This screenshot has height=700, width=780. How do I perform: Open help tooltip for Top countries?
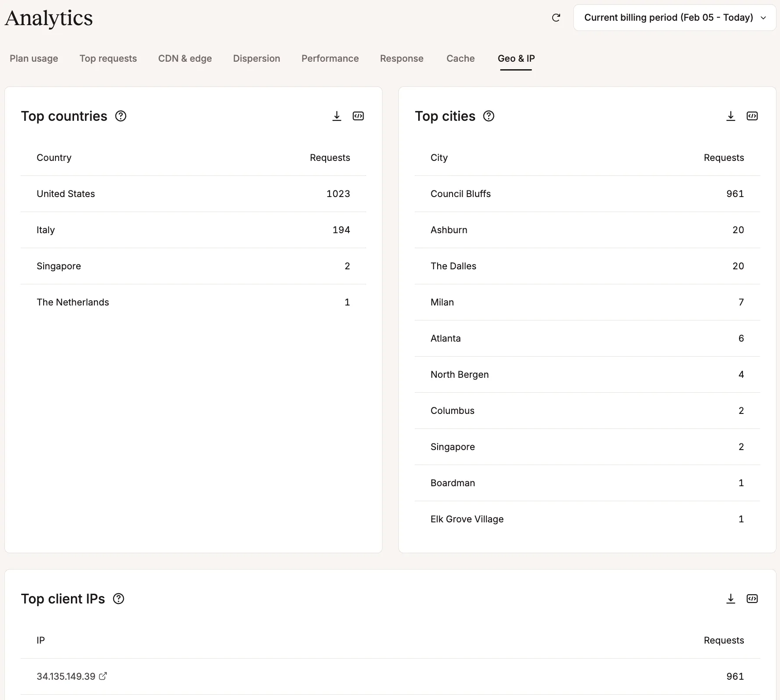point(121,116)
